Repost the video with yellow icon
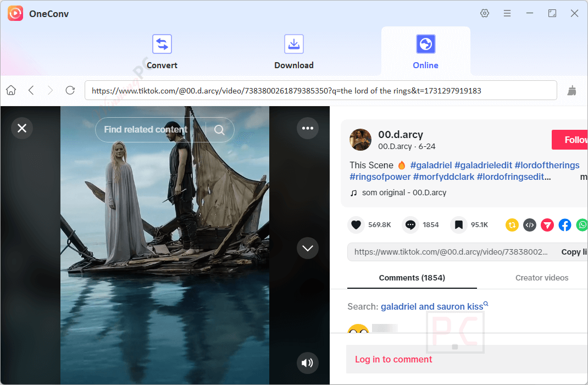The image size is (588, 385). pyautogui.click(x=512, y=225)
